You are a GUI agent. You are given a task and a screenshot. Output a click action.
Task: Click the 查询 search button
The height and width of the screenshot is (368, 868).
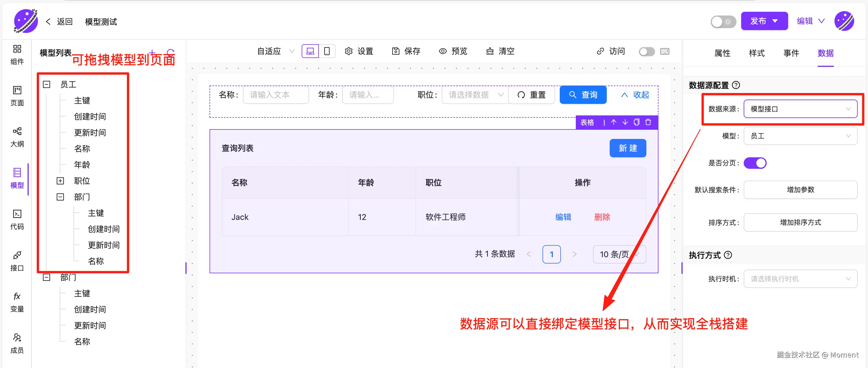(583, 95)
